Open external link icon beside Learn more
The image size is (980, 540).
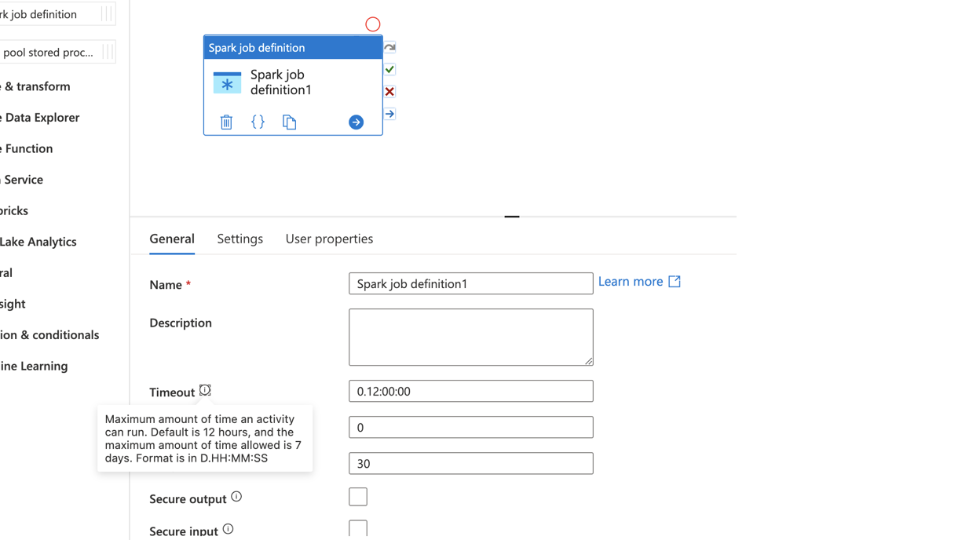(x=675, y=281)
